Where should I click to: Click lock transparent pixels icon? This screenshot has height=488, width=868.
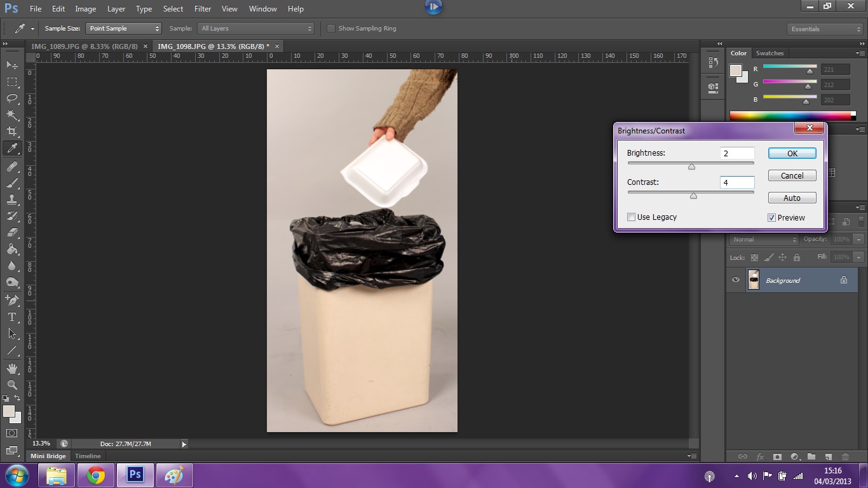pyautogui.click(x=754, y=257)
